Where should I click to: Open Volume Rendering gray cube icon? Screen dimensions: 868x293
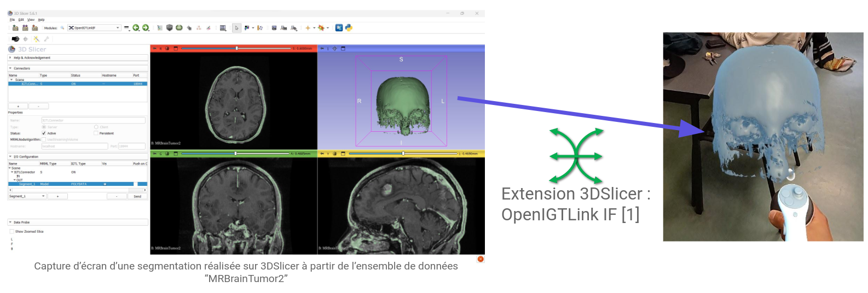[170, 28]
